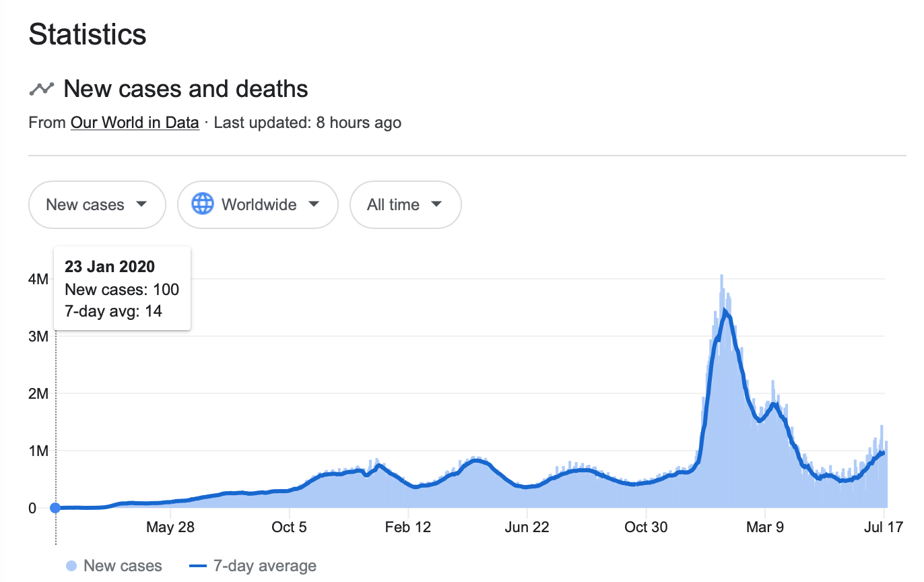
Task: Click the 2M y-axis label
Action: pyautogui.click(x=38, y=393)
